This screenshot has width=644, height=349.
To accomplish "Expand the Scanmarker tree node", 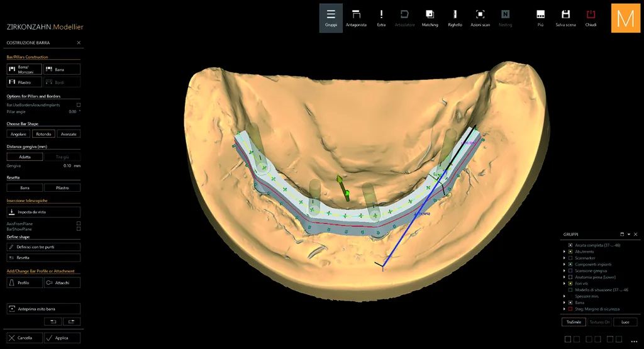I will coord(564,258).
